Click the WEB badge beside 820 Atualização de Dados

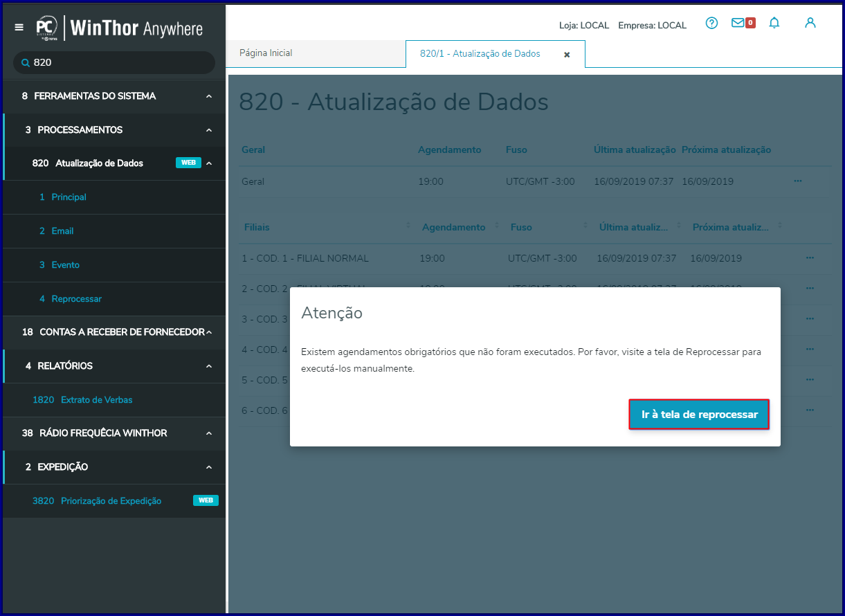pyautogui.click(x=188, y=163)
